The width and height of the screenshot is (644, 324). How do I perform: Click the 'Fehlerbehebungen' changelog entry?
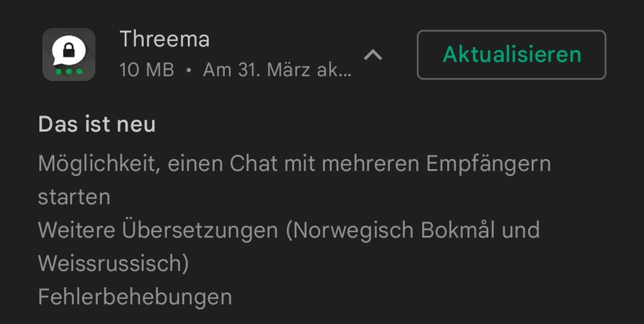click(135, 297)
